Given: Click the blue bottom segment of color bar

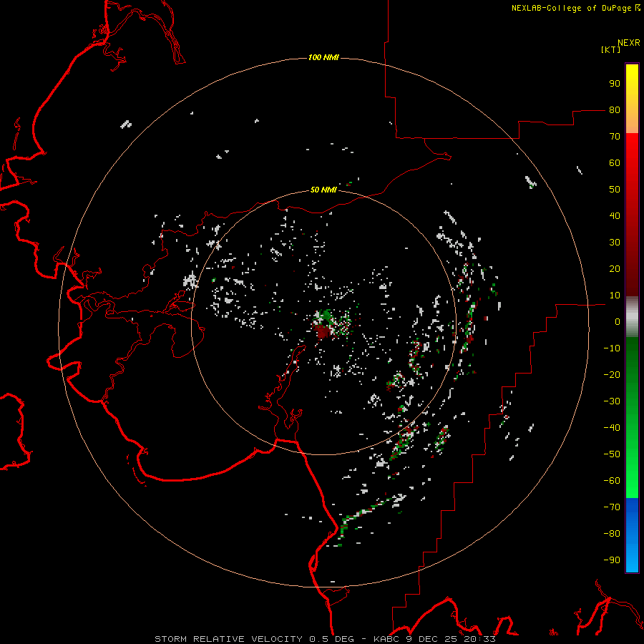Looking at the screenshot, I should (632, 535).
